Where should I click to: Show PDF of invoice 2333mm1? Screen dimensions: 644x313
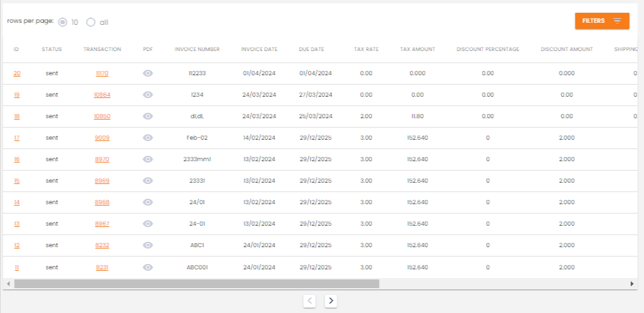[148, 159]
